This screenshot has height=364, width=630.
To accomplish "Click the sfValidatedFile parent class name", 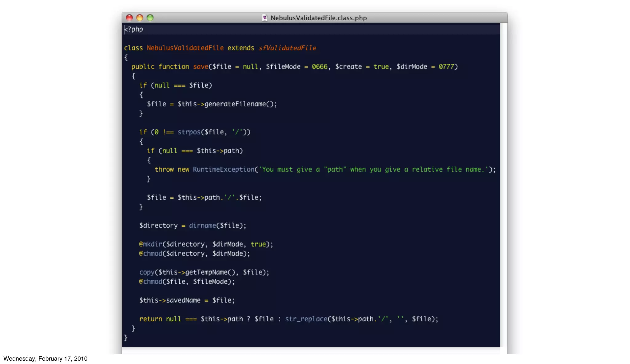I will (287, 48).
